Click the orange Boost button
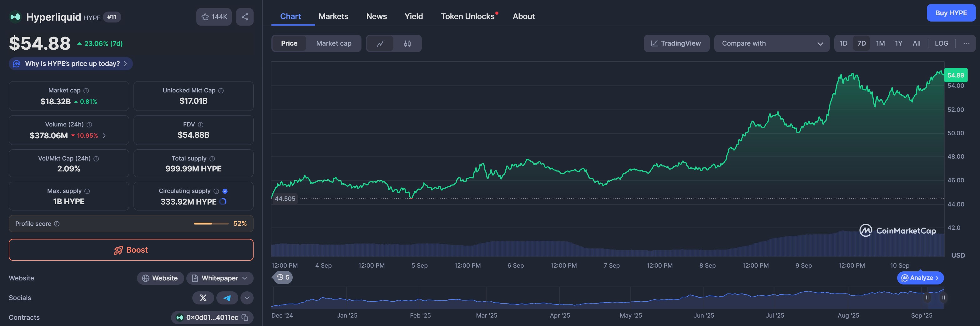The width and height of the screenshot is (980, 326). [131, 249]
